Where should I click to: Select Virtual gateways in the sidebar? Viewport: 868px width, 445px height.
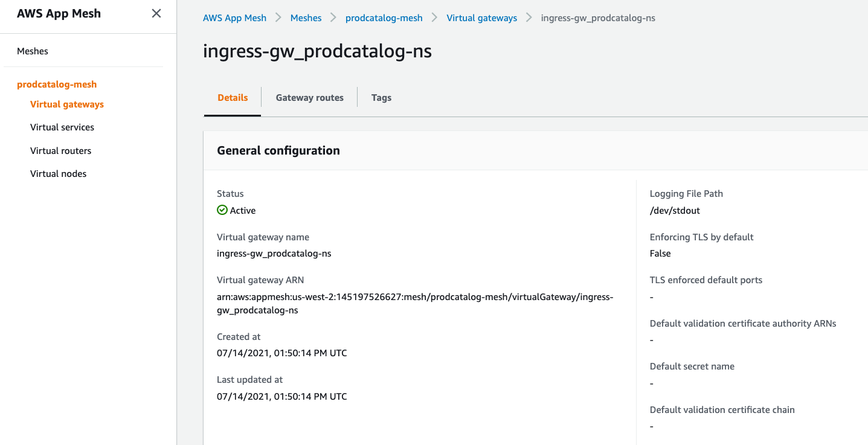(x=67, y=104)
